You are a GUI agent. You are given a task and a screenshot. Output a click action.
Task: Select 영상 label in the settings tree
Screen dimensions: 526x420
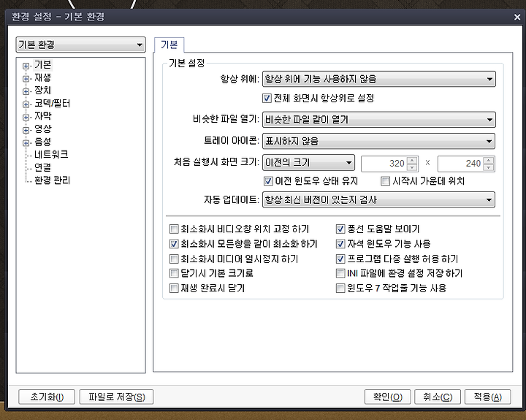pyautogui.click(x=42, y=129)
